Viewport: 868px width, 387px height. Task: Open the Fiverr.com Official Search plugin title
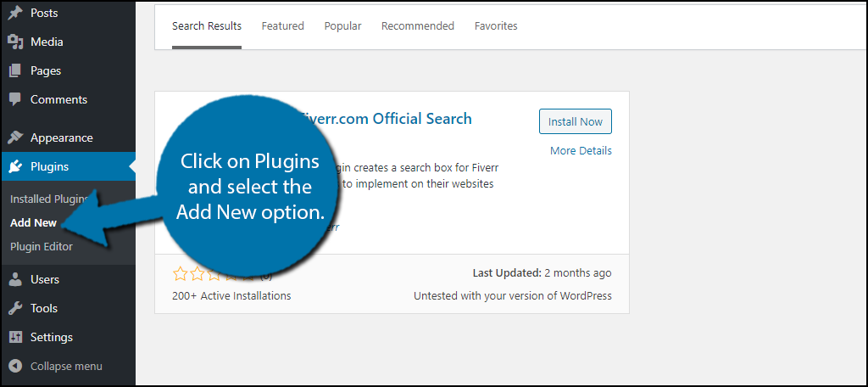click(x=386, y=119)
